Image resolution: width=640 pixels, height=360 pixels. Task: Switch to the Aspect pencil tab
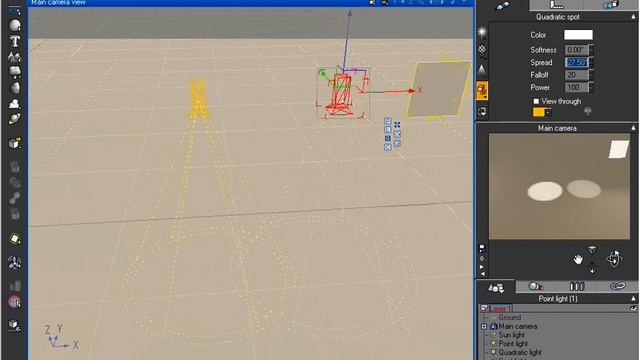pyautogui.click(x=502, y=5)
